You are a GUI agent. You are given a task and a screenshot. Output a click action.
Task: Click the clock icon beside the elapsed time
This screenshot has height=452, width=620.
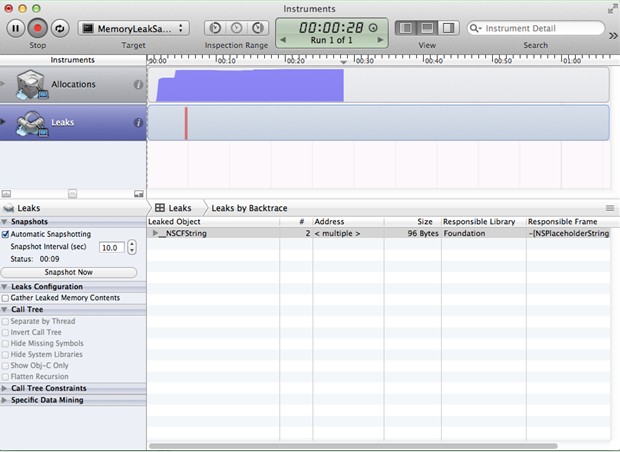[x=373, y=28]
